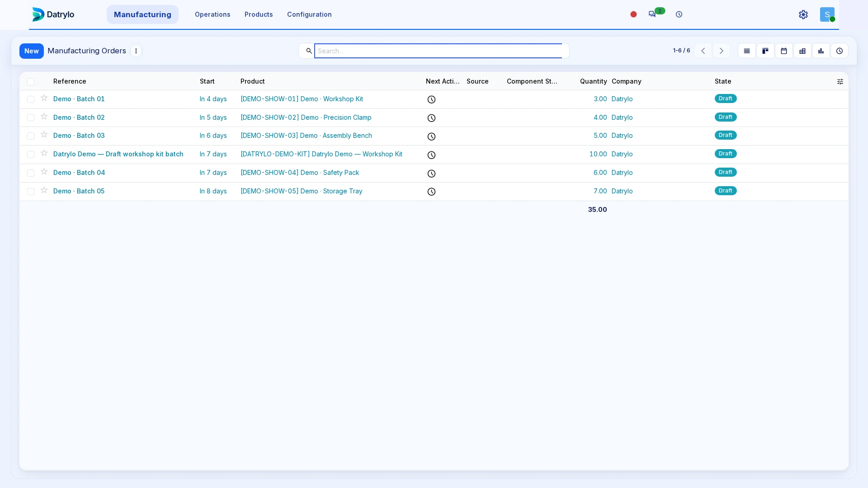Tick checkbox for Demo · Batch 05
The width and height of the screenshot is (868, 488).
[31, 192]
